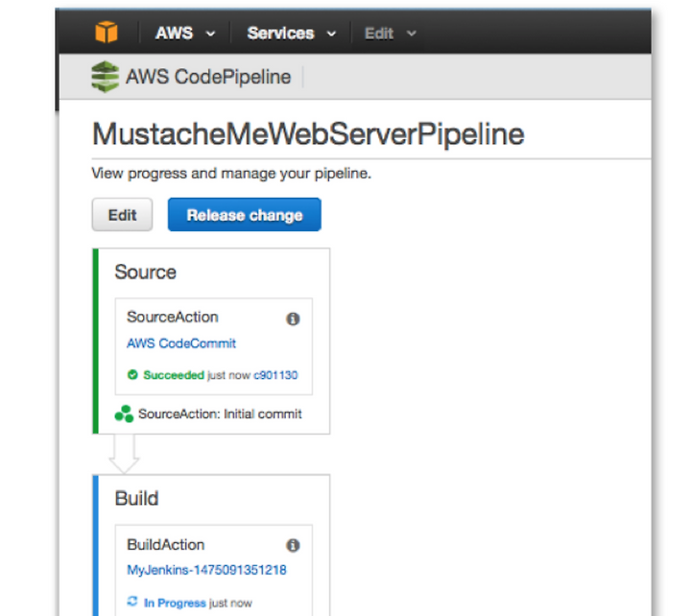Open the SourceAction info icon
Viewport: 691px width, 616px height.
tap(293, 319)
